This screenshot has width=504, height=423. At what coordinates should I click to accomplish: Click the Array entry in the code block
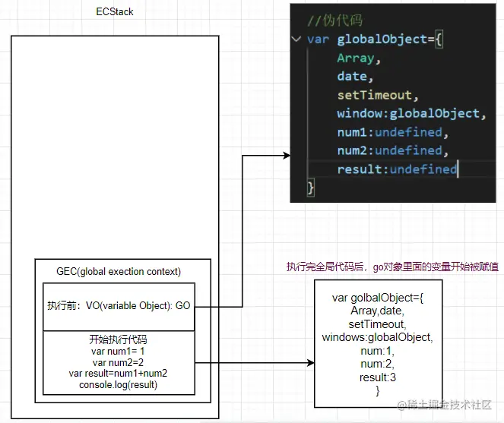(356, 58)
